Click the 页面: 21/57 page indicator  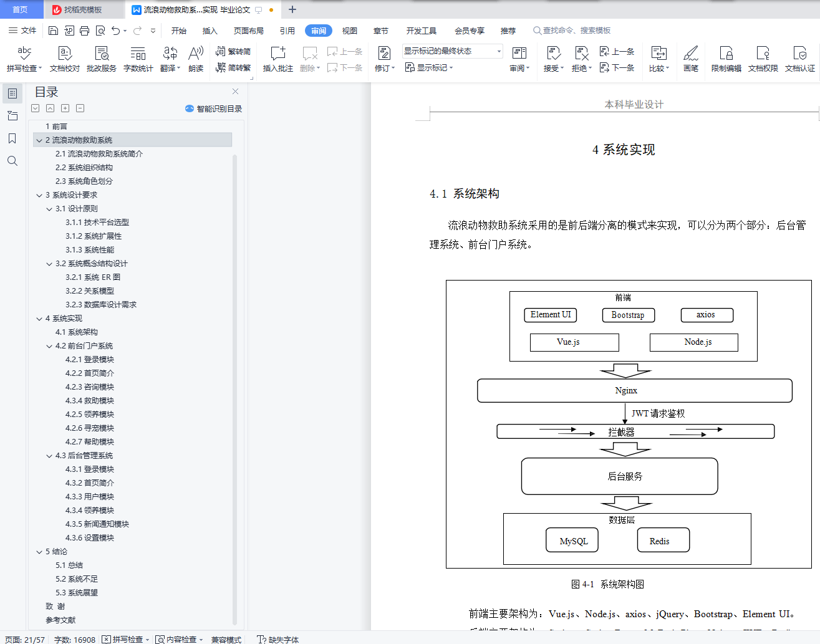tap(25, 639)
